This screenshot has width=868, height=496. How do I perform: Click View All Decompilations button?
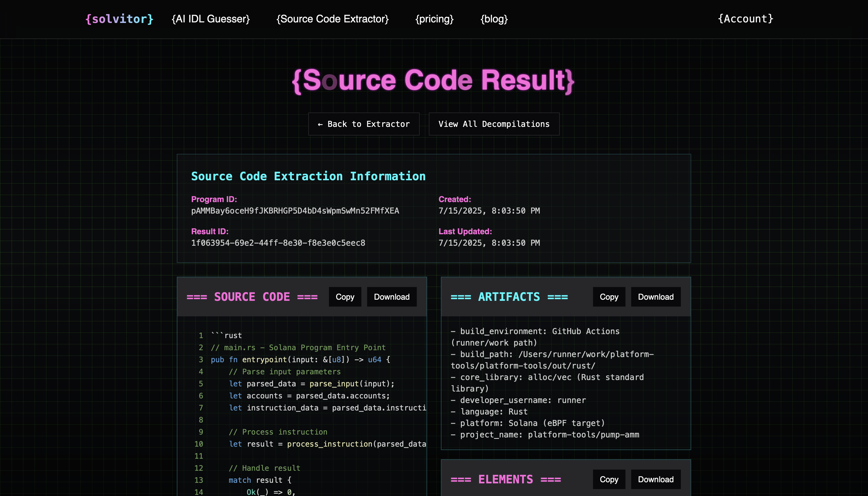[494, 124]
